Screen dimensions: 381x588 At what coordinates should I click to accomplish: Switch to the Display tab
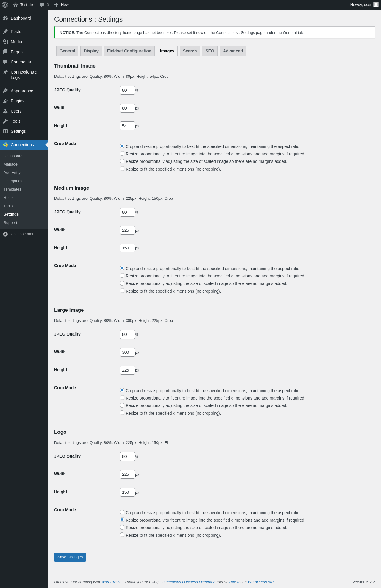coord(91,51)
